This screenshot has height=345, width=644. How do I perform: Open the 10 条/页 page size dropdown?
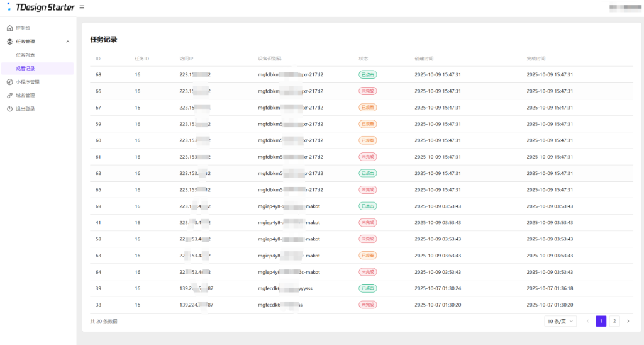click(x=560, y=321)
